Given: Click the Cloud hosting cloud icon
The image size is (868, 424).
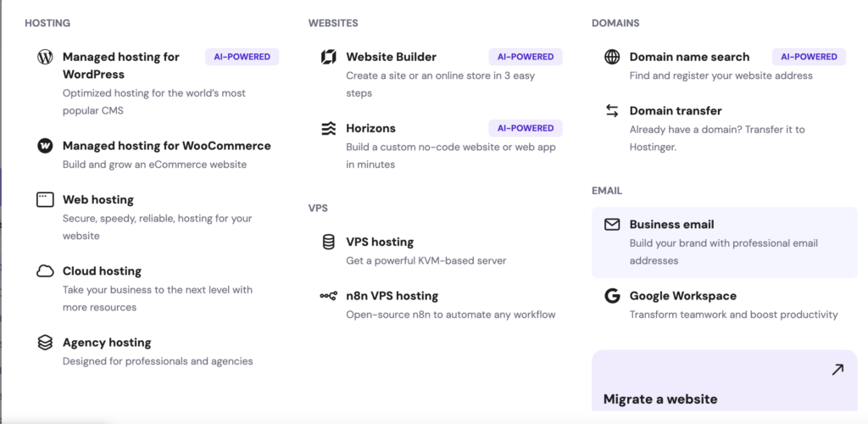Looking at the screenshot, I should pyautogui.click(x=45, y=271).
